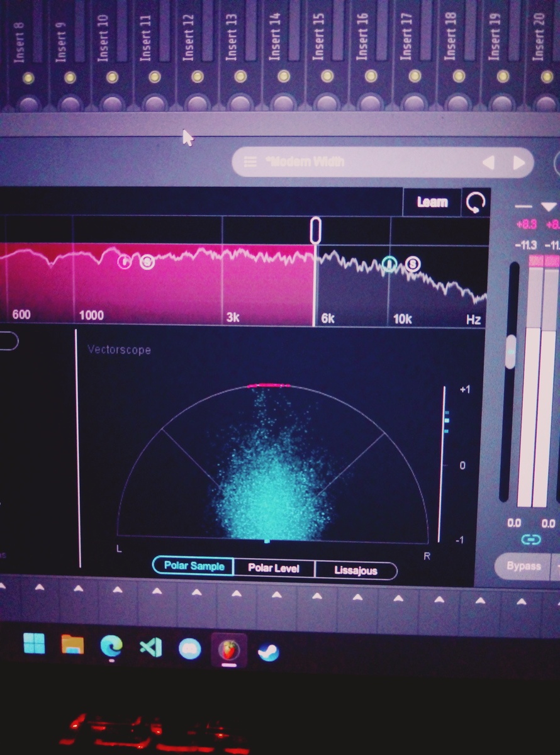Click the pink low band spectrum region
Image resolution: width=560 pixels, height=755 pixels.
tap(157, 283)
